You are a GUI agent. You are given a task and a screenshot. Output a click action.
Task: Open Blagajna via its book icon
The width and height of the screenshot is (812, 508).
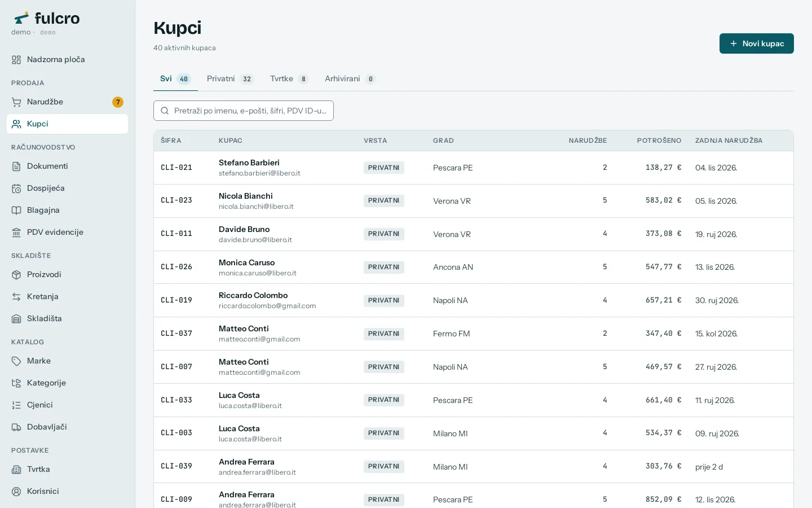[16, 211]
